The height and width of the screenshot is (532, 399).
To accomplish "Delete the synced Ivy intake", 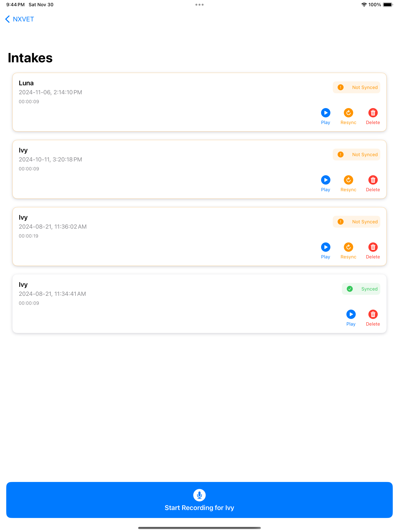I will click(373, 318).
